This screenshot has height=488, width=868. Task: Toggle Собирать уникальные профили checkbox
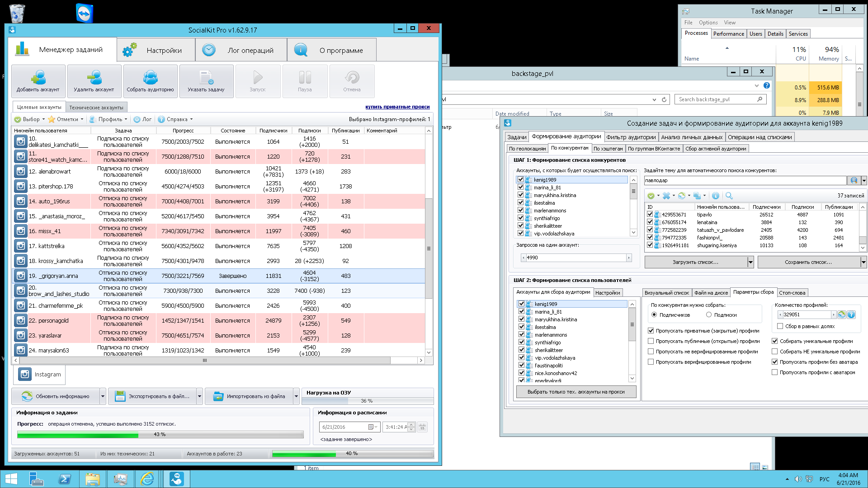click(775, 341)
